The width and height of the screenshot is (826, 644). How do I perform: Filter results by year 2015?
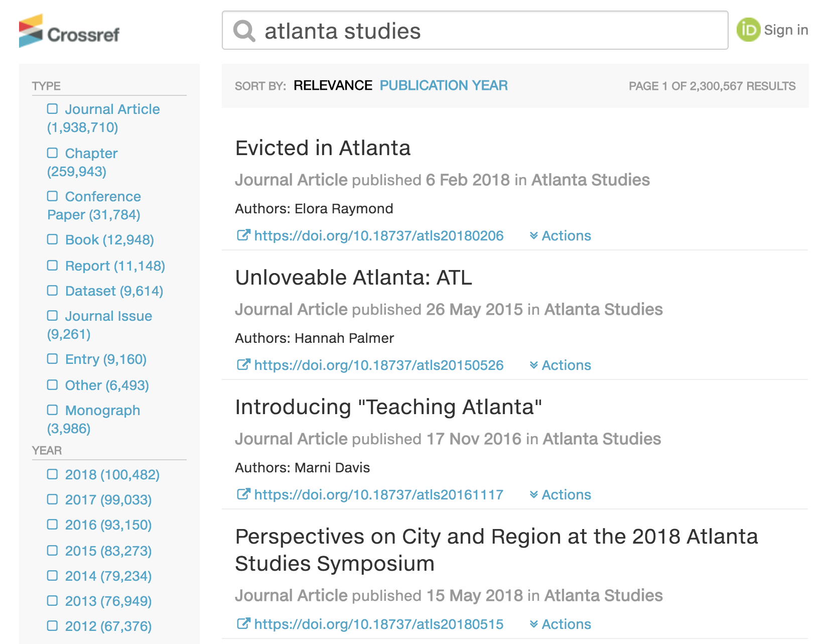53,550
